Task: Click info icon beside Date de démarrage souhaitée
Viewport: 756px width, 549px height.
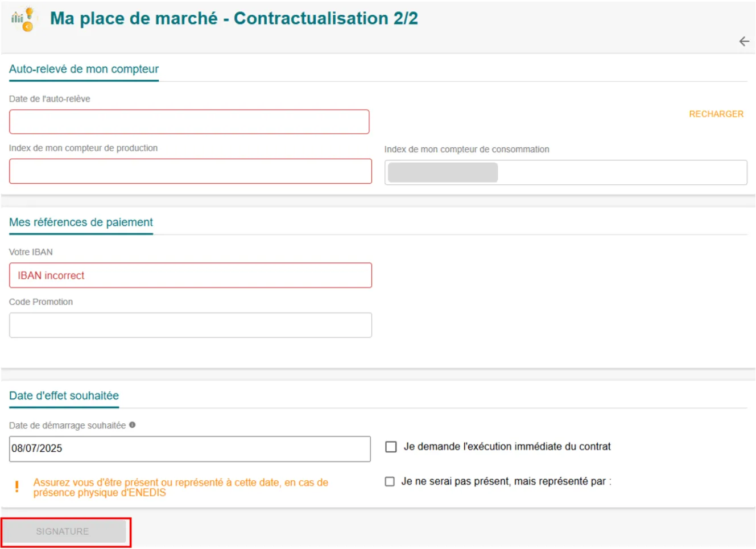Action: (133, 425)
